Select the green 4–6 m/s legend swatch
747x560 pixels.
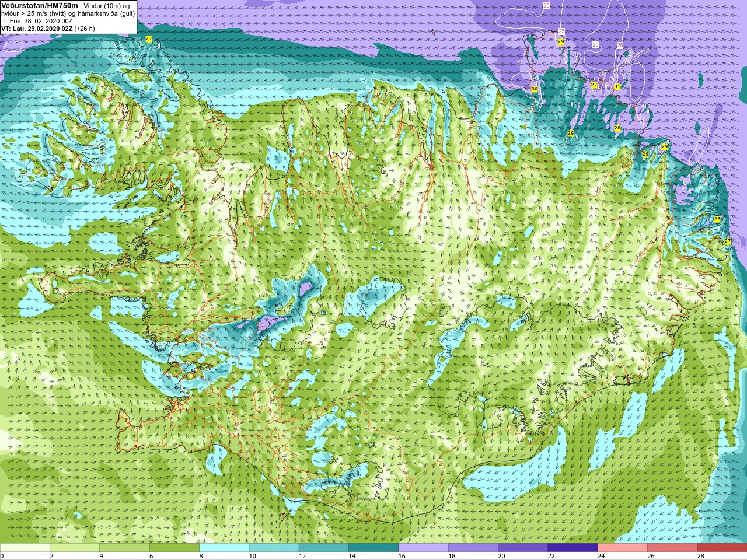[124, 548]
